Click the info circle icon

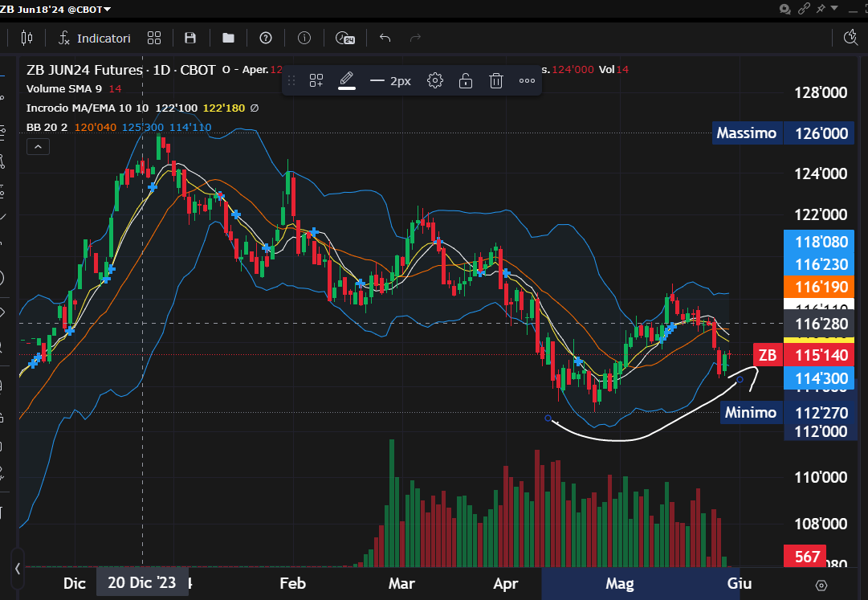[x=304, y=38]
